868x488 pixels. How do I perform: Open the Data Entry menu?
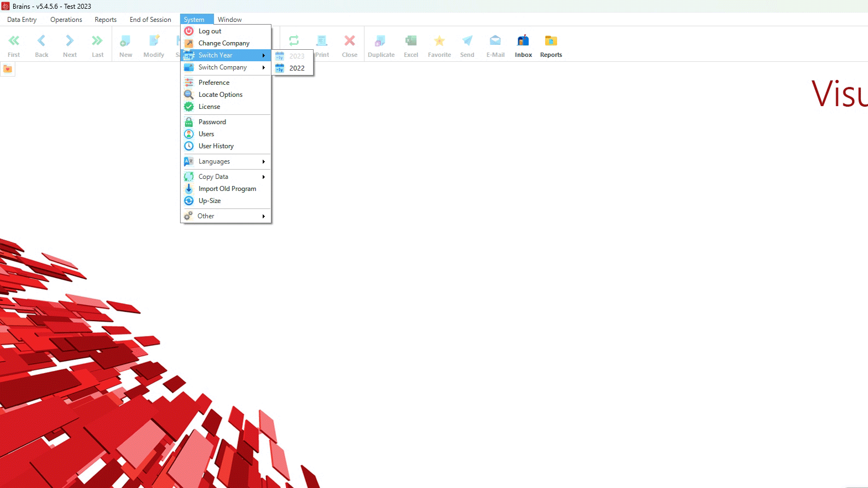22,20
